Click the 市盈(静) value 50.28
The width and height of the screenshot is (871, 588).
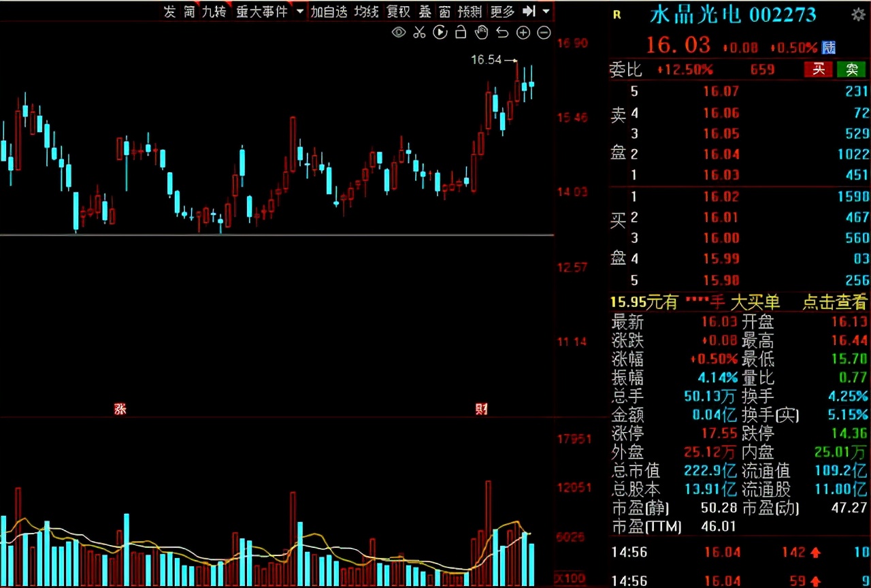(x=720, y=508)
